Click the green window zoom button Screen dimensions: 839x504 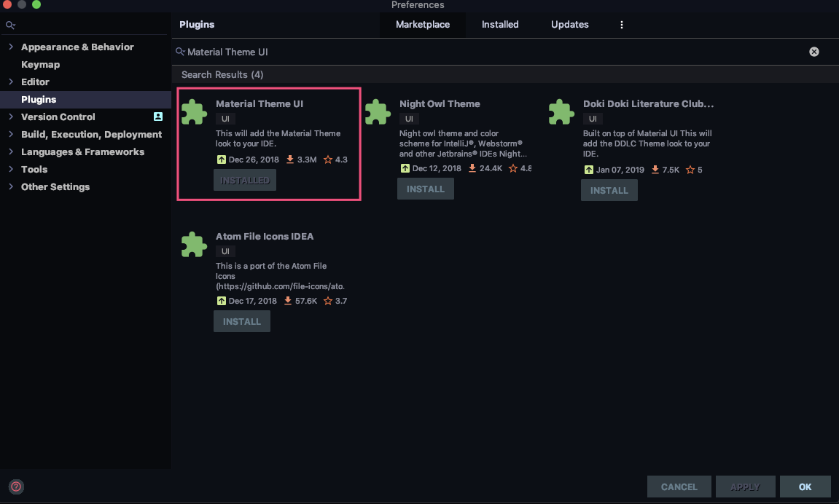tap(36, 4)
